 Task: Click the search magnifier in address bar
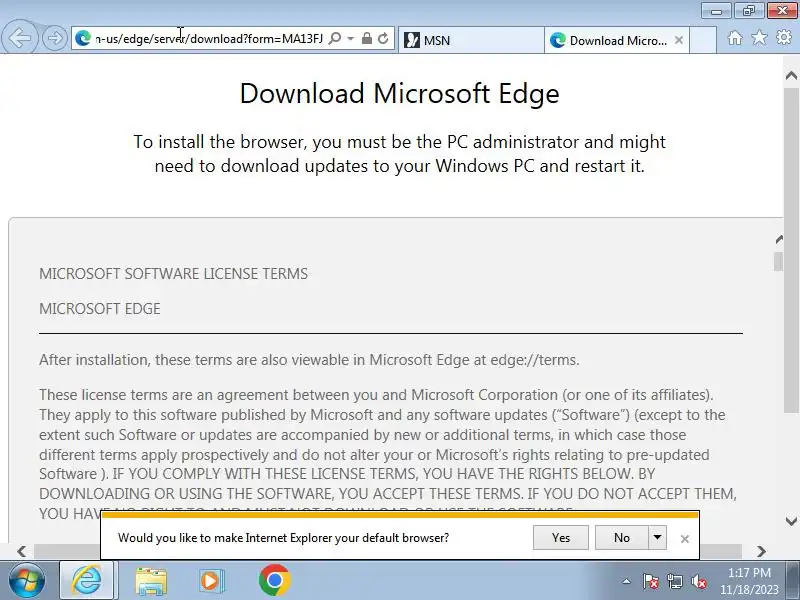pyautogui.click(x=335, y=39)
